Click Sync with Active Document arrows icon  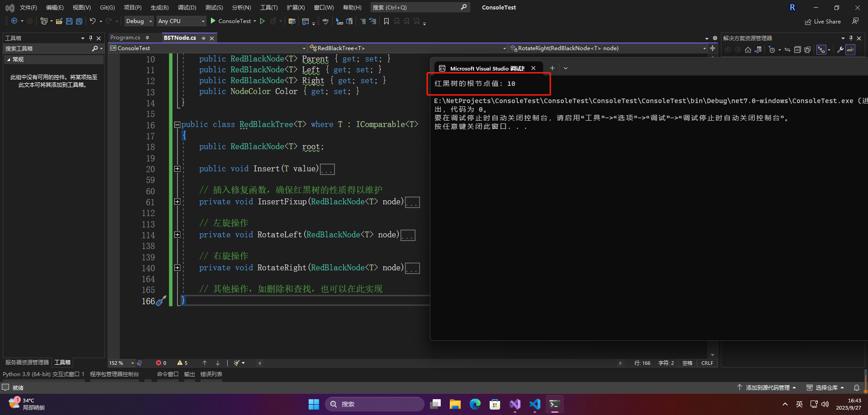tap(787, 50)
